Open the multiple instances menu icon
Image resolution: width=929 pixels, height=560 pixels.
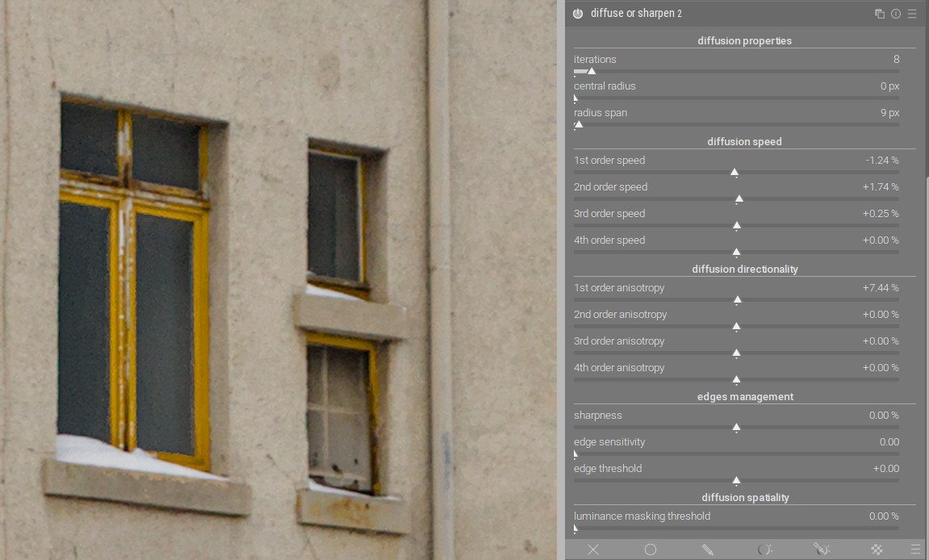880,14
